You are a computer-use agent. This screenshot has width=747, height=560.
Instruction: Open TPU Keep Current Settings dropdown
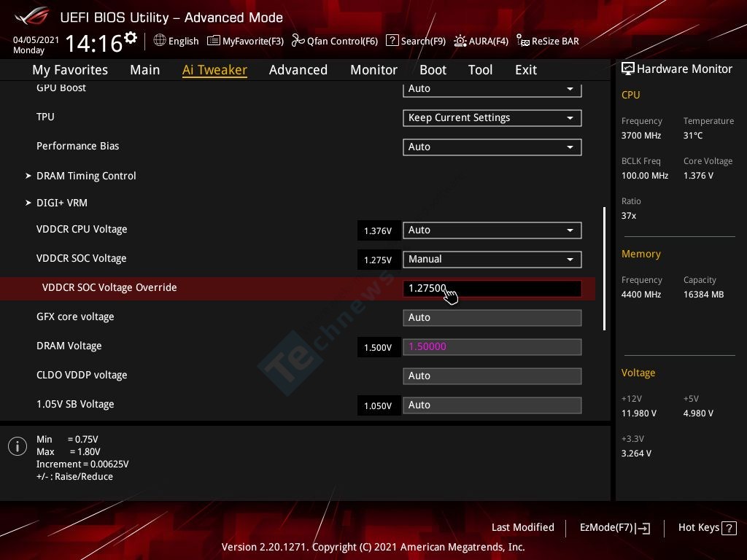(x=492, y=118)
